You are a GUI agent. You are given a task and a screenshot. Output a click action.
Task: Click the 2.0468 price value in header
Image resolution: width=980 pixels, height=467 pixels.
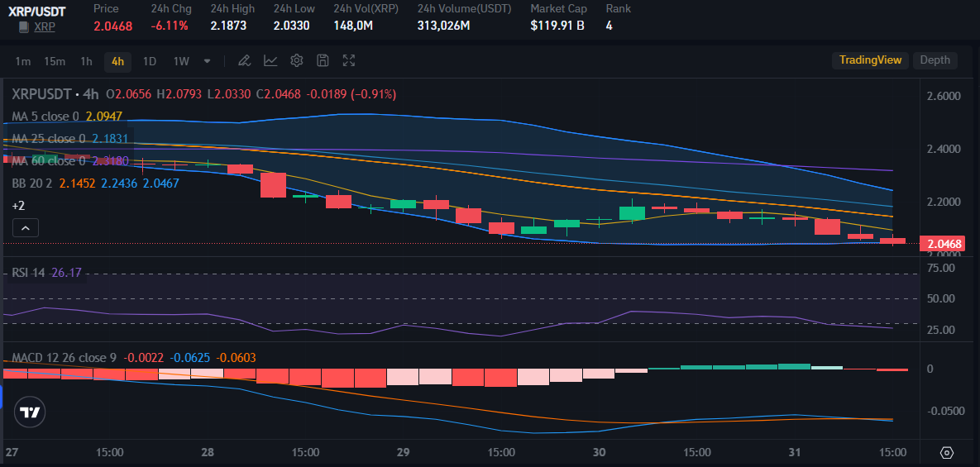coord(113,26)
